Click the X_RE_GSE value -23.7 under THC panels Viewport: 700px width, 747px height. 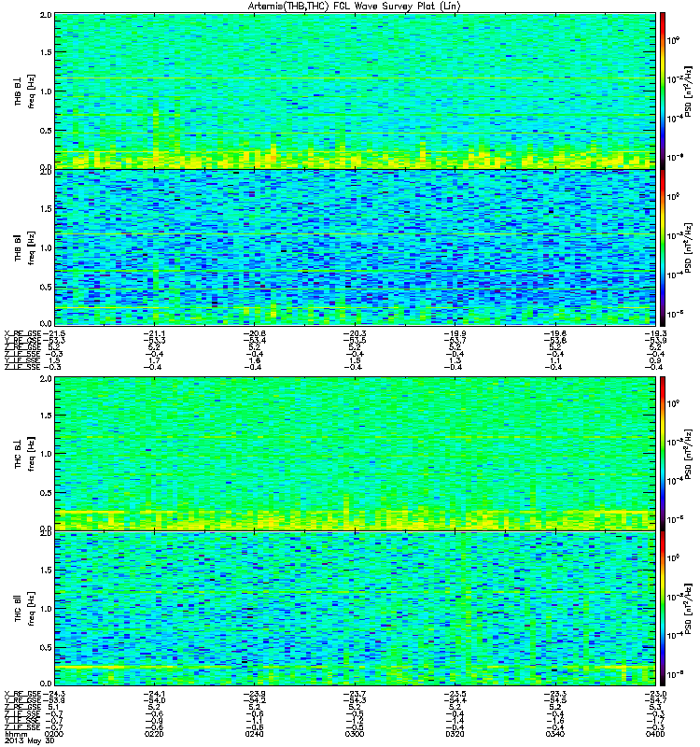(x=355, y=694)
